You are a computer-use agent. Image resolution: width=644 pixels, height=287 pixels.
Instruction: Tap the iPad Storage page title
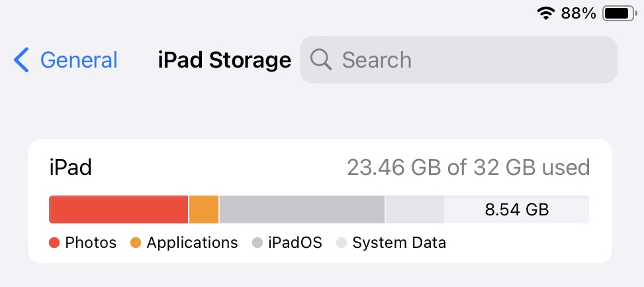coord(224,60)
